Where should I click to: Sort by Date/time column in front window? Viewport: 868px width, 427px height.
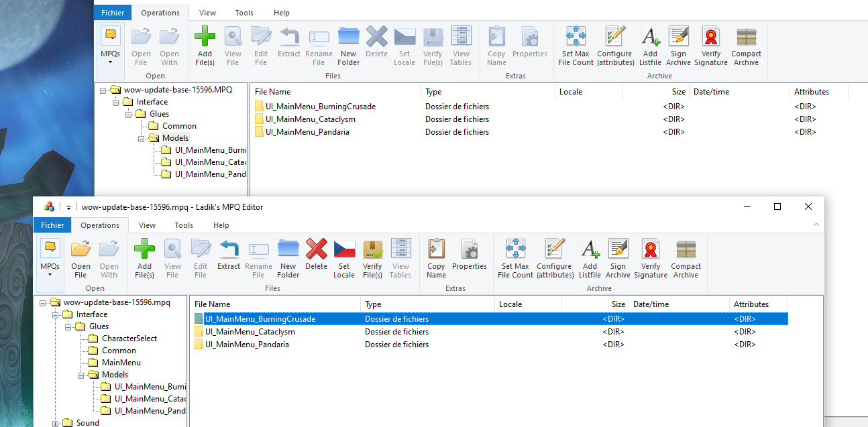679,304
